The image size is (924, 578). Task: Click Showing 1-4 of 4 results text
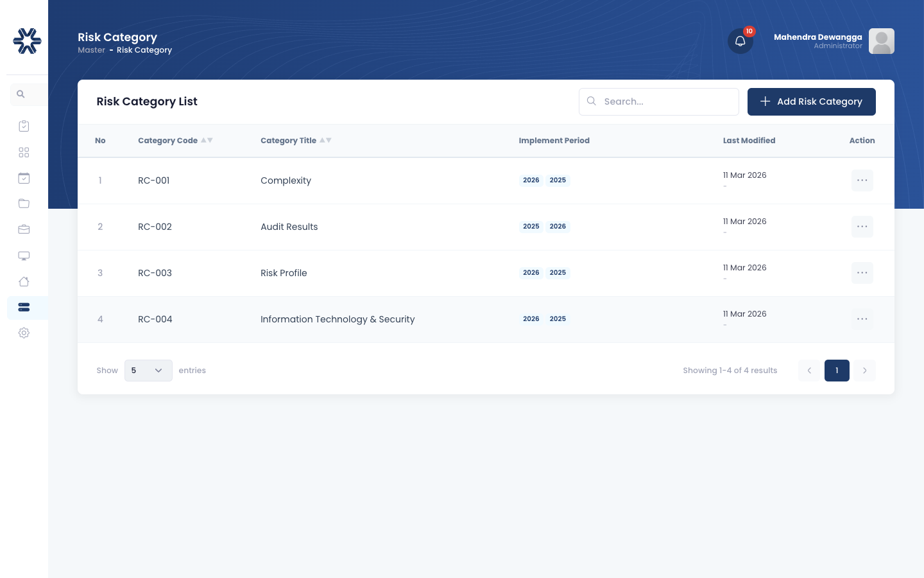click(x=730, y=371)
